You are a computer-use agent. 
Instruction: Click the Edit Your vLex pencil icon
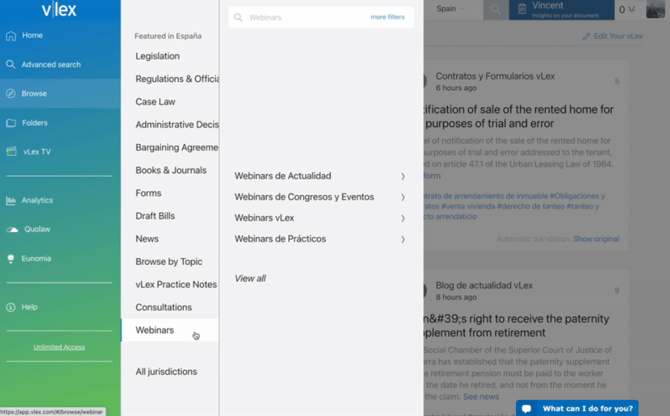tap(586, 37)
